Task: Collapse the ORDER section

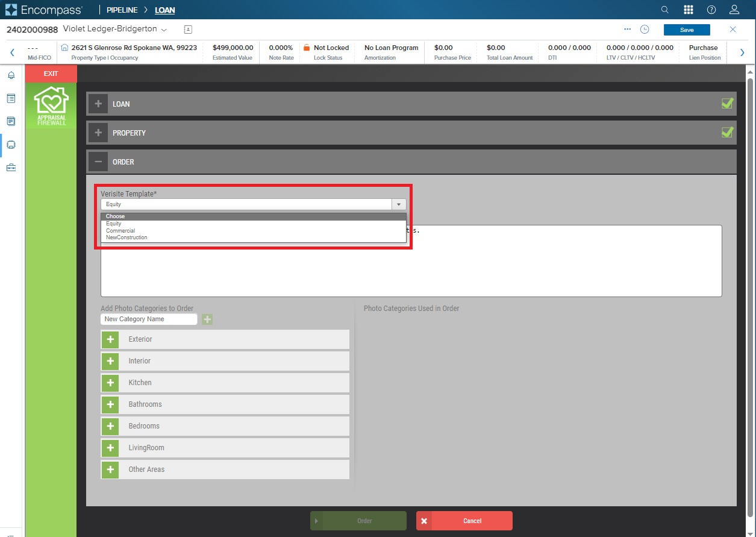Action: (98, 162)
